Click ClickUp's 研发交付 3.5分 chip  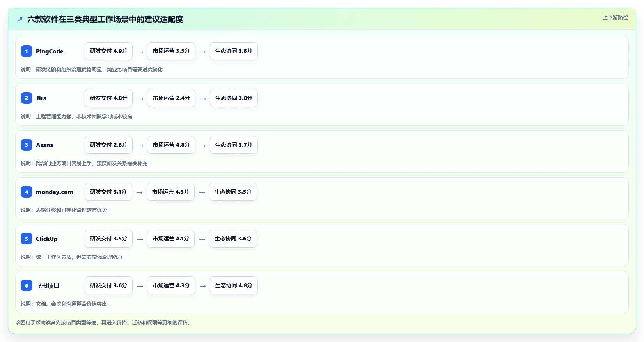[108, 239]
